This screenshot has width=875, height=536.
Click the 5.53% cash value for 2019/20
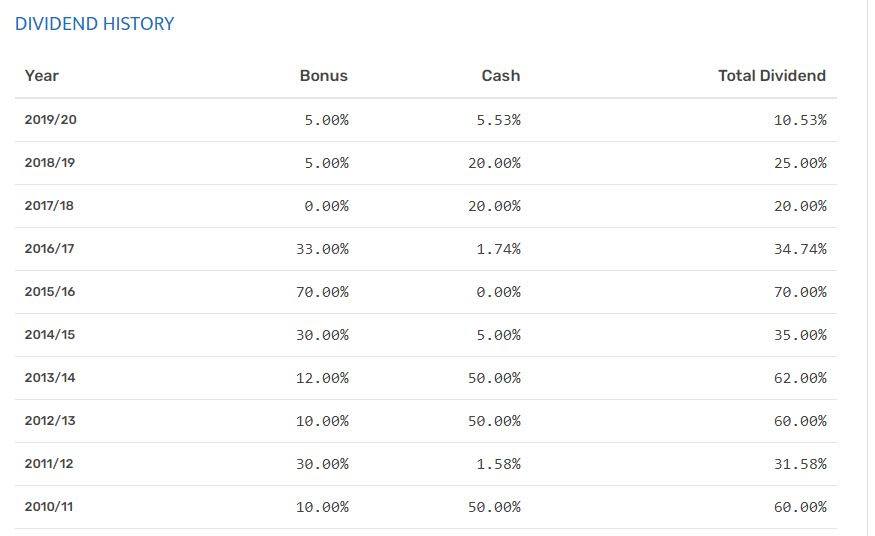[498, 120]
